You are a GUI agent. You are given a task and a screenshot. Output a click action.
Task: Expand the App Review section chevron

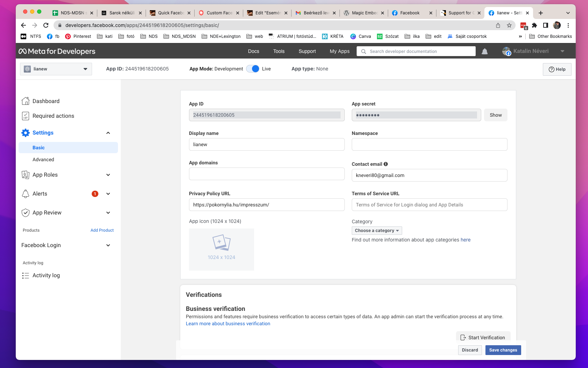coord(108,213)
